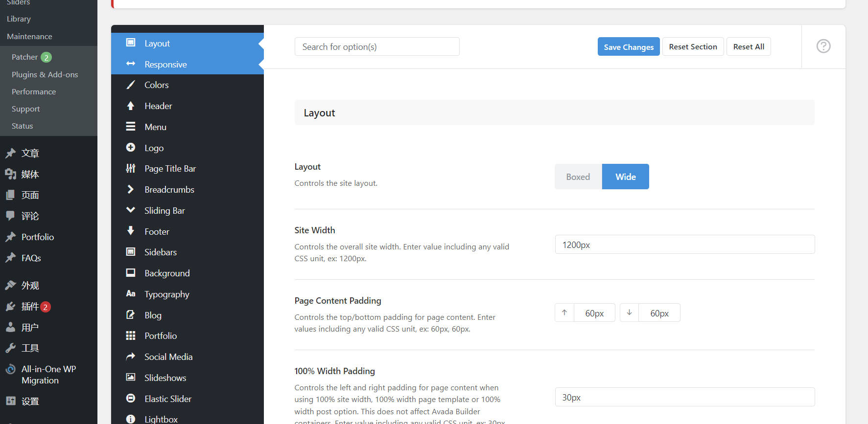Click the Portfolio grid icon in options
The image size is (868, 424).
click(131, 335)
